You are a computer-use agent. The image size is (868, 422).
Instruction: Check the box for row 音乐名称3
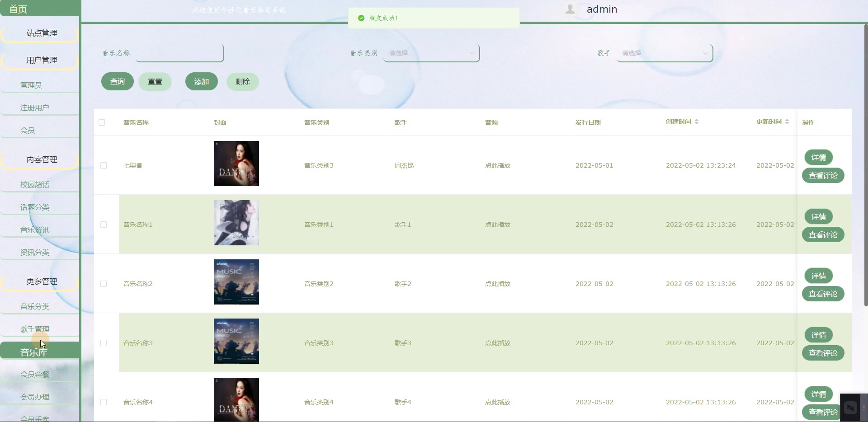coord(104,343)
